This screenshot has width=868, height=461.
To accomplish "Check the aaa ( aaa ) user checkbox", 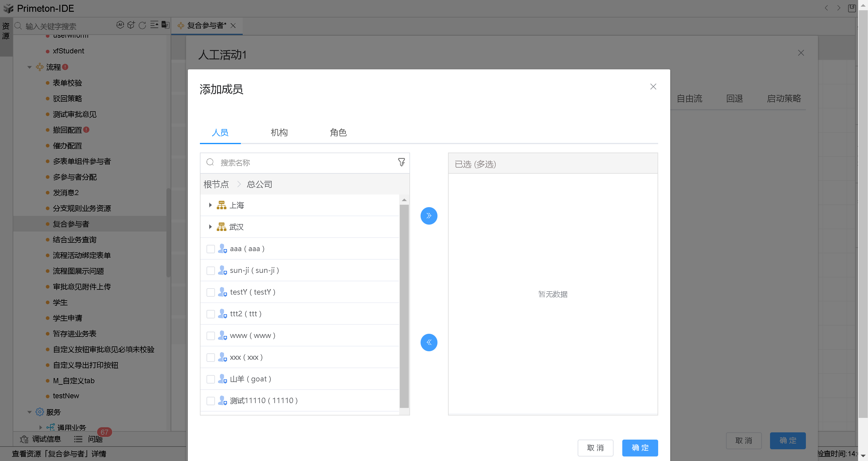I will click(211, 249).
